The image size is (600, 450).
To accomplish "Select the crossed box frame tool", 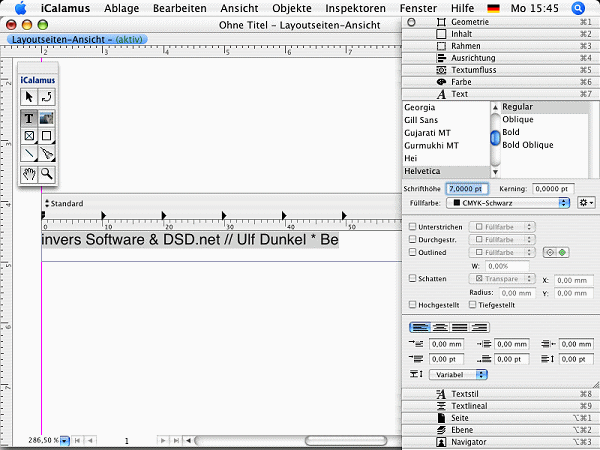I will coord(29,136).
